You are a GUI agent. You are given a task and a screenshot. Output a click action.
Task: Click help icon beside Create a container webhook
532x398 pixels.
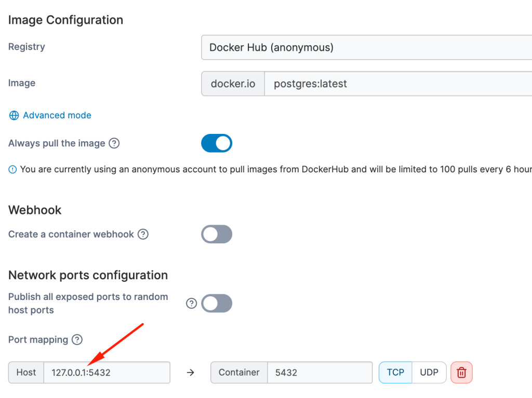tap(143, 234)
